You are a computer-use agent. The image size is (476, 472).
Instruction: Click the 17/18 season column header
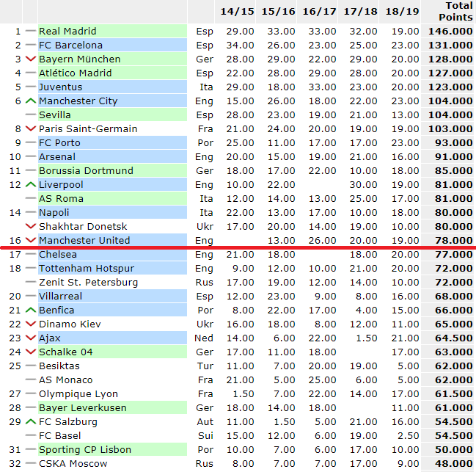point(360,12)
